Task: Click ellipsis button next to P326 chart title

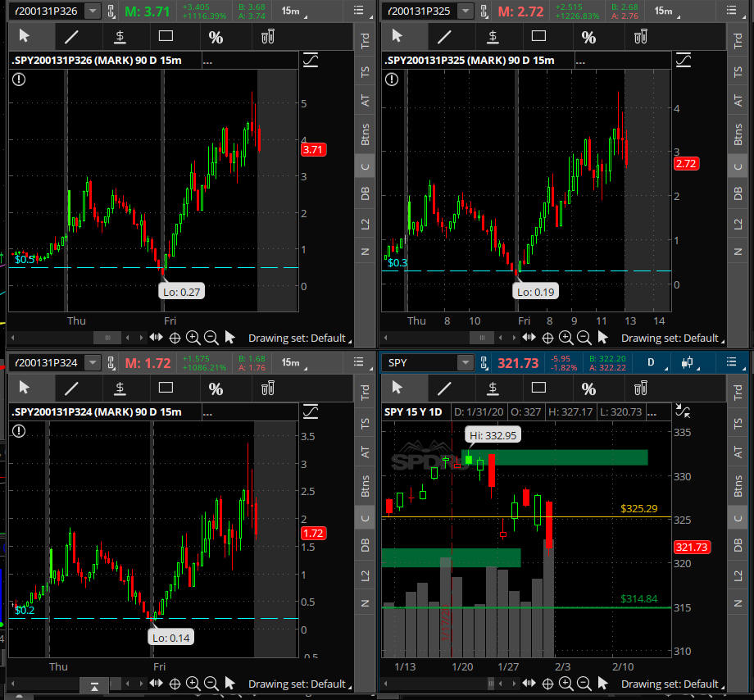Action: 207,61
